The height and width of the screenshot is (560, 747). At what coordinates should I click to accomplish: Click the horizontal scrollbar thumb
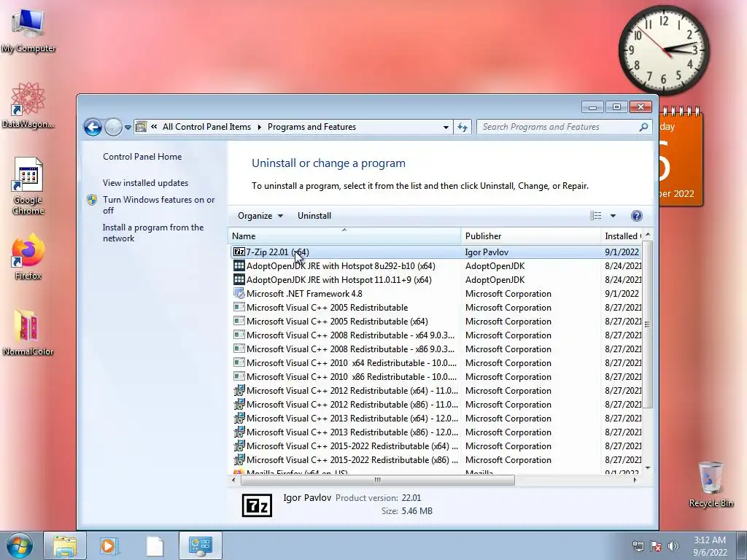[x=377, y=480]
